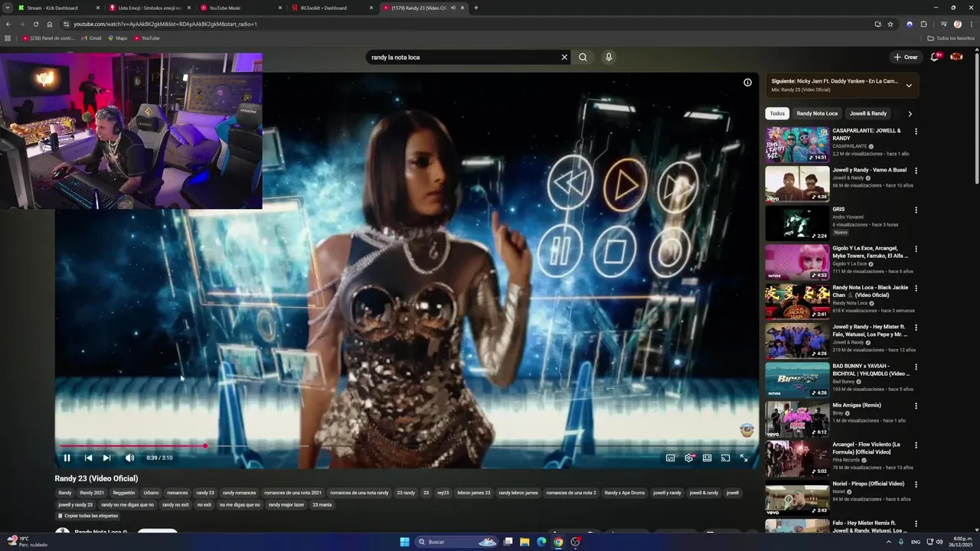Cast video to a TV

click(x=725, y=458)
